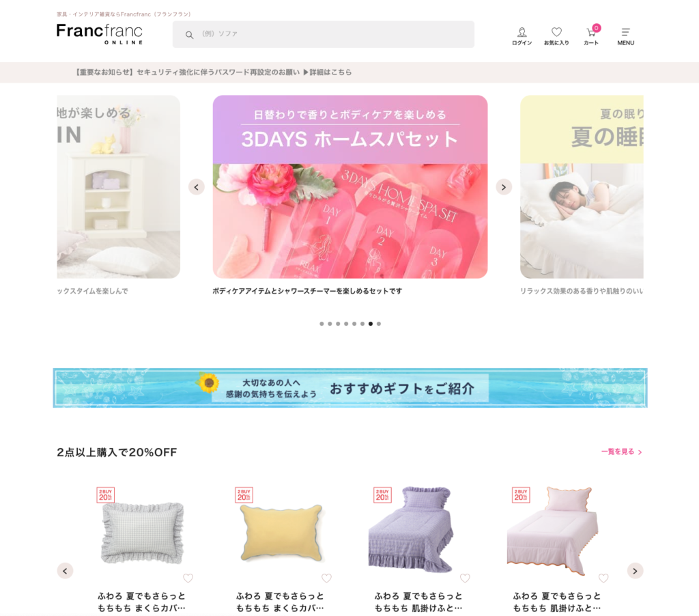The height and width of the screenshot is (616, 699).
Task: Open the shopping cart (カート) icon
Action: point(592,36)
